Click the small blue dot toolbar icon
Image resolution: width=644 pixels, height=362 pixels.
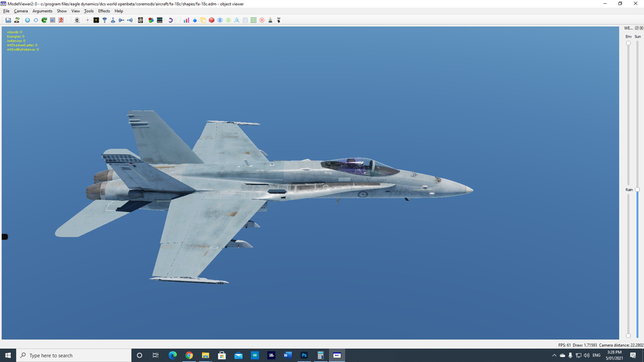coord(195,20)
